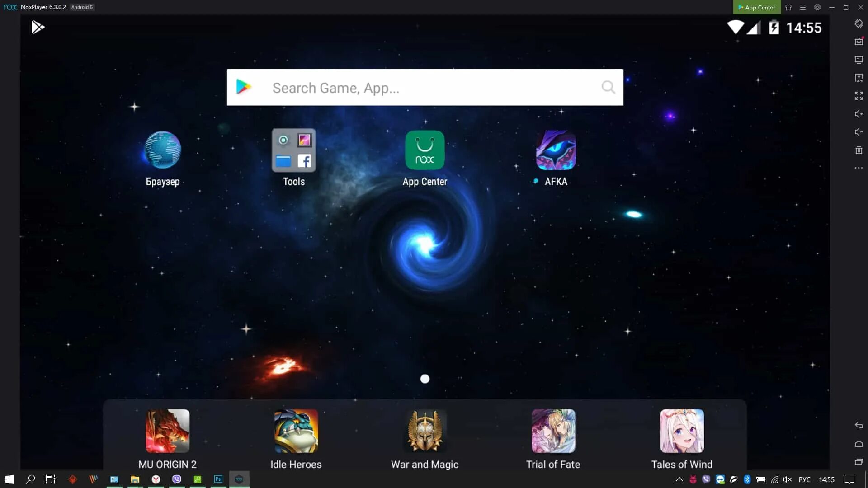
Task: Open the War and Magic game
Action: [x=425, y=431]
